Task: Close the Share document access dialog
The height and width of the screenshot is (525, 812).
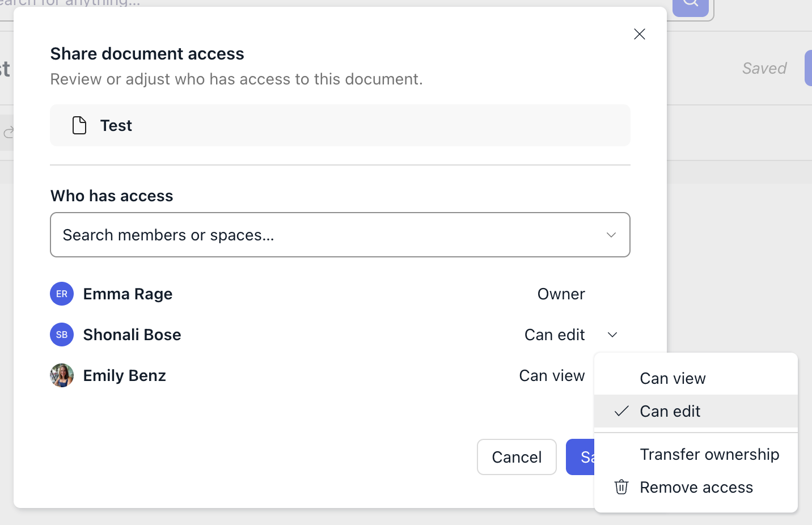Action: (639, 35)
